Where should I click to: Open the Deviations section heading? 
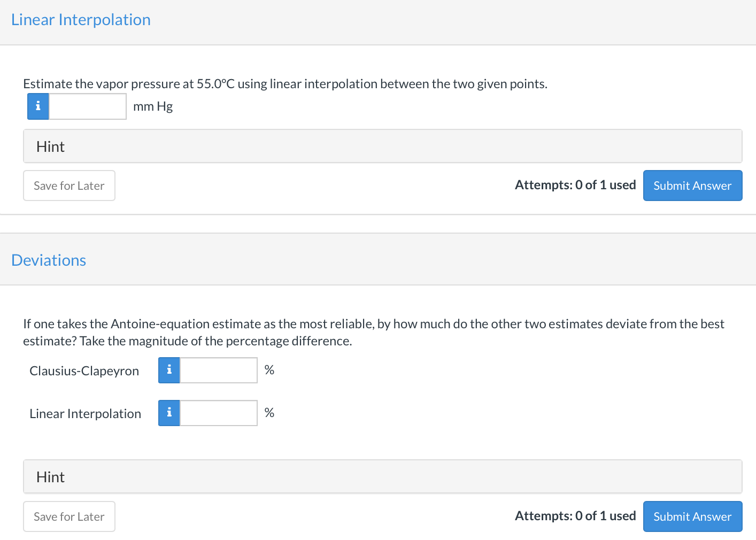(49, 260)
